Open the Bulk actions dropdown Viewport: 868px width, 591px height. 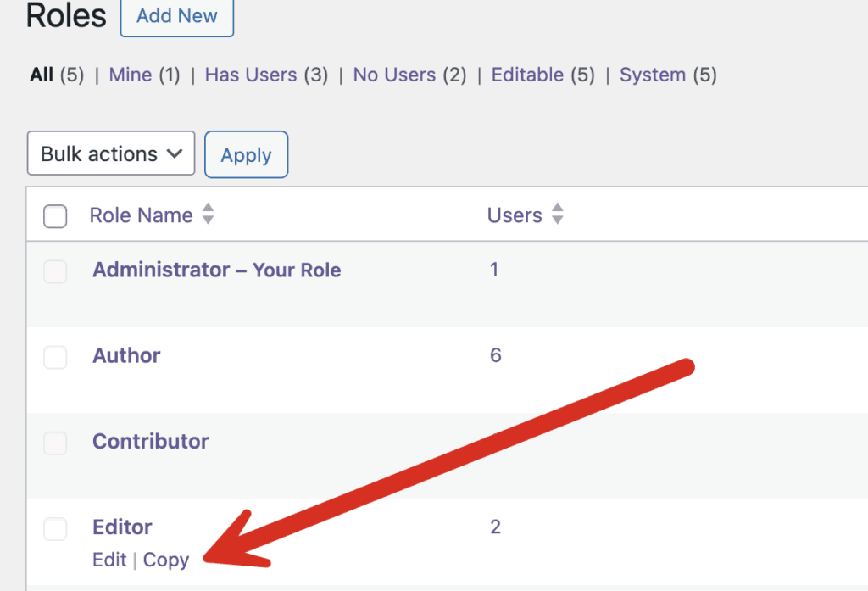click(x=110, y=154)
